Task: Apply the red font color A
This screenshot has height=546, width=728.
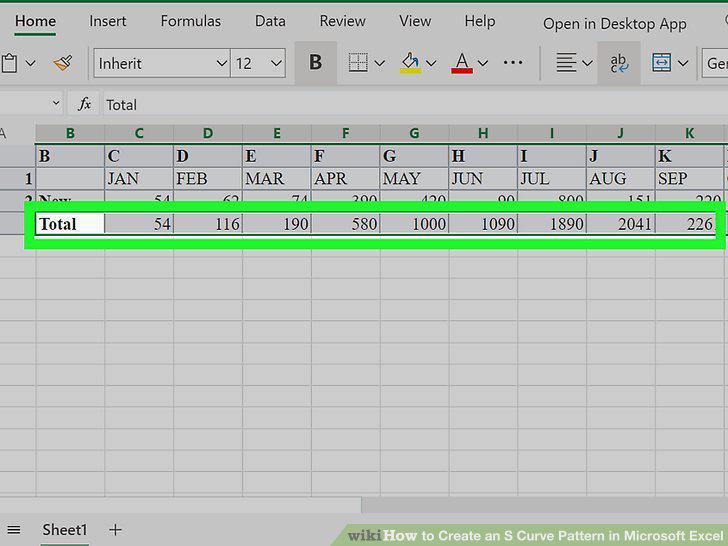Action: click(462, 63)
